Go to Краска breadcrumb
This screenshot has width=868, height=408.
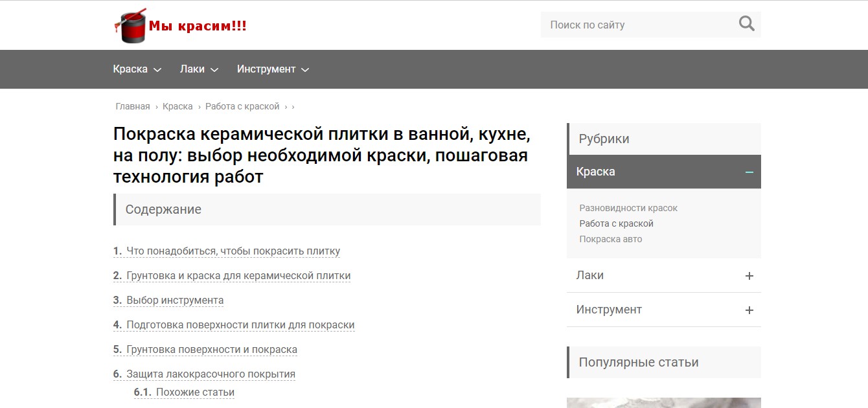pyautogui.click(x=177, y=106)
